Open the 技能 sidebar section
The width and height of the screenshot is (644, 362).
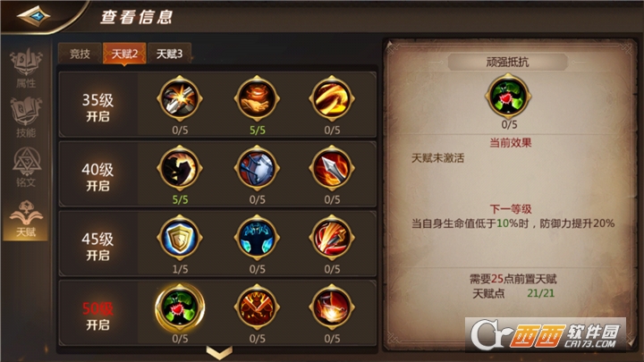26,117
